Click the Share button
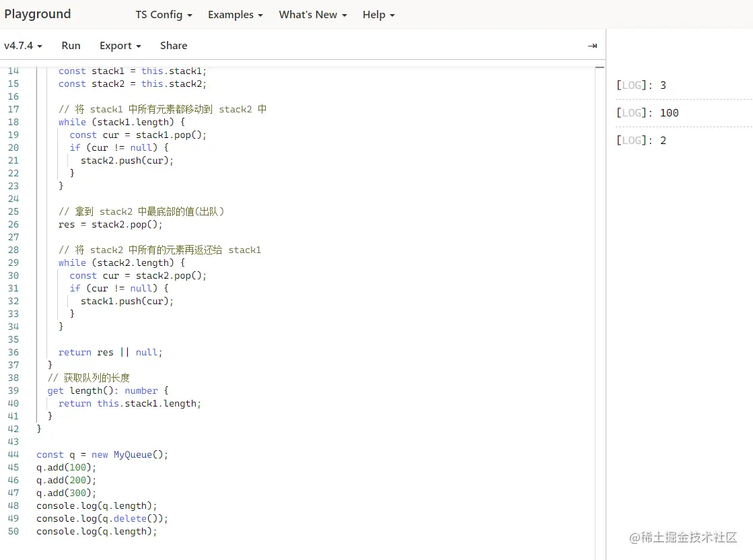The image size is (753, 560). (x=174, y=46)
